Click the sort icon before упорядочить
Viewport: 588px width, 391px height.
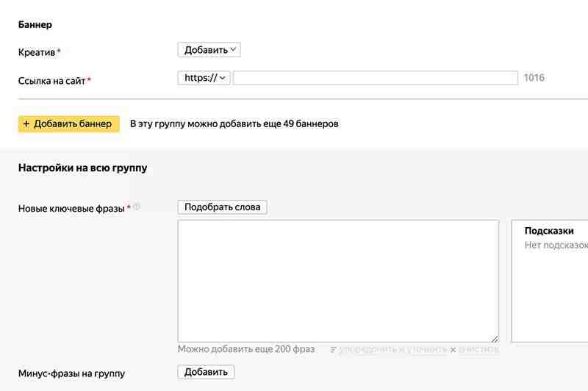333,350
